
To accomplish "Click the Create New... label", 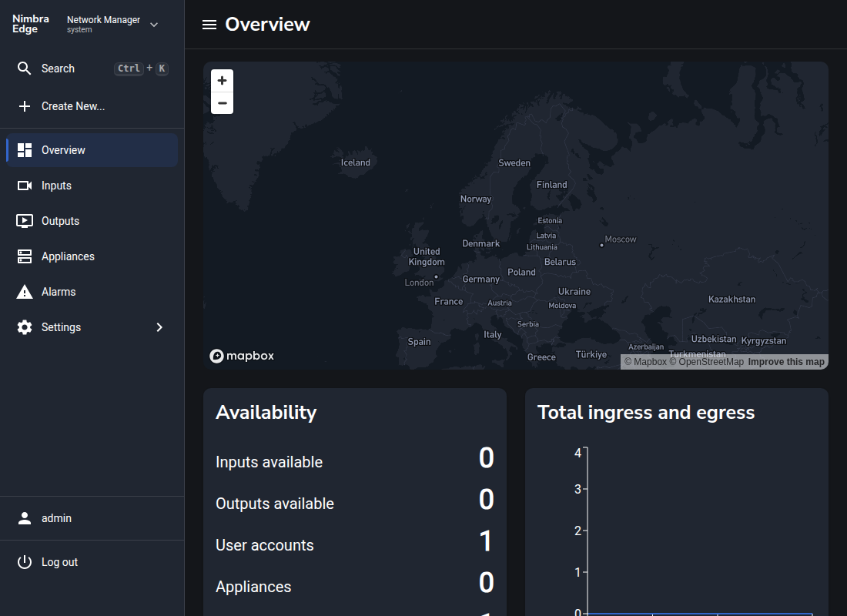I will click(73, 106).
